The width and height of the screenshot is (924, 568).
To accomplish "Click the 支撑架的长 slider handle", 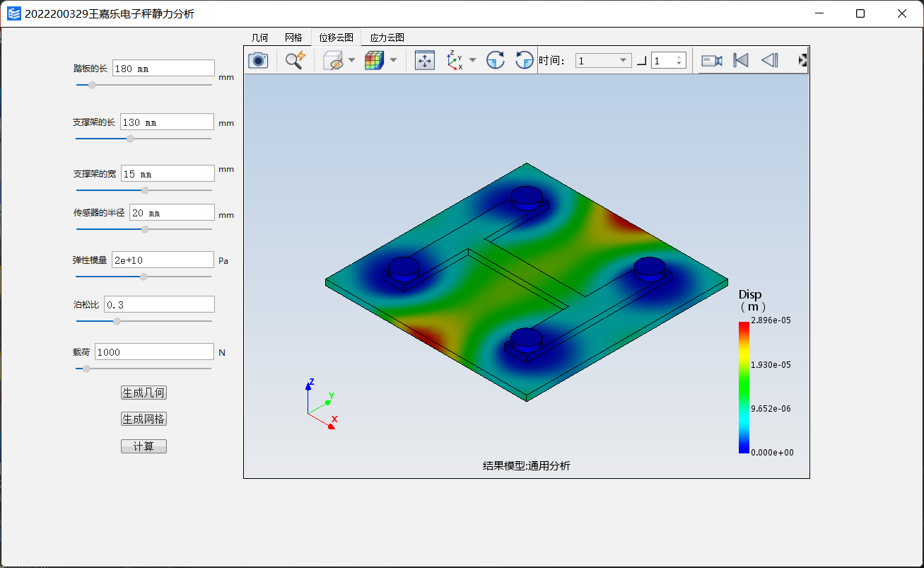I will 130,139.
